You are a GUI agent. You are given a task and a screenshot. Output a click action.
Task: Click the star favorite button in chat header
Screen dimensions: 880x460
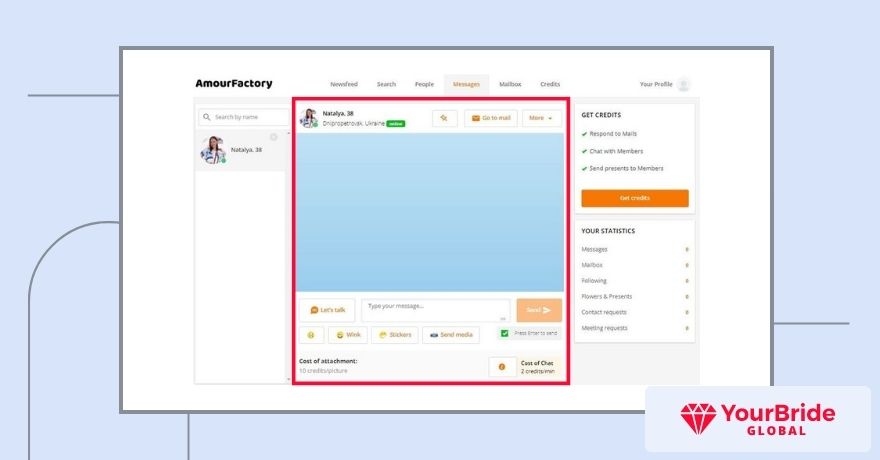444,118
